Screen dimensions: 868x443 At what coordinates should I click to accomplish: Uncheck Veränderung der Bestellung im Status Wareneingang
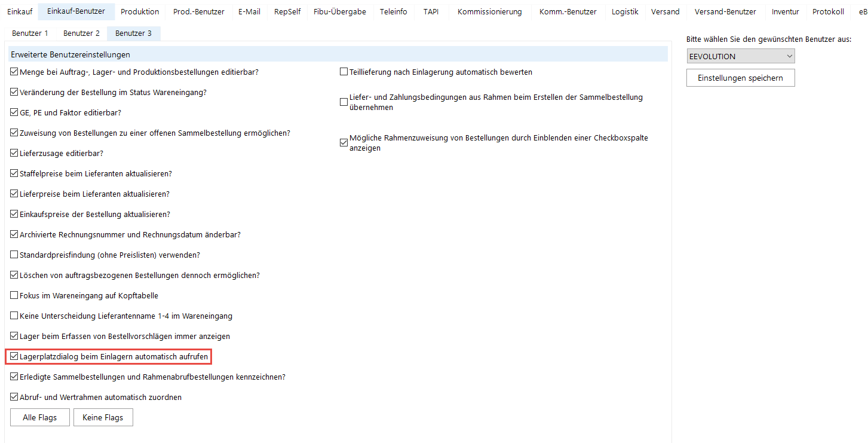point(14,92)
